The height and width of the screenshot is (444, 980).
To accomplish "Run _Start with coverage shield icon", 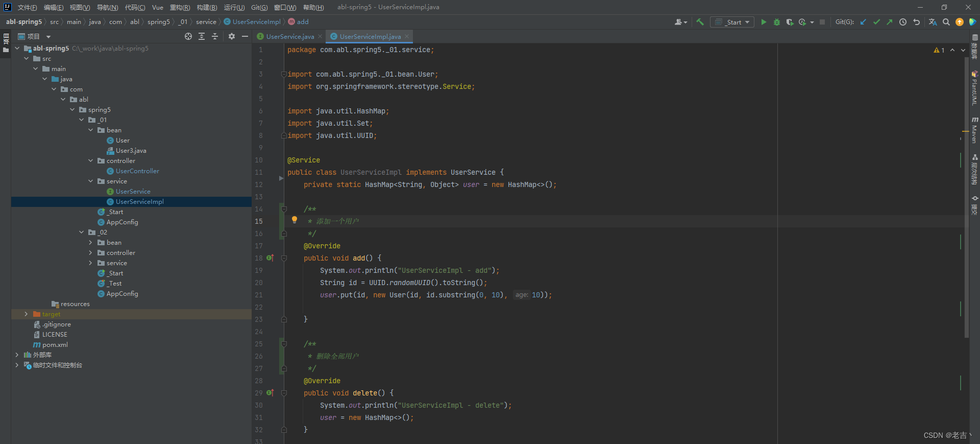I will coord(790,22).
